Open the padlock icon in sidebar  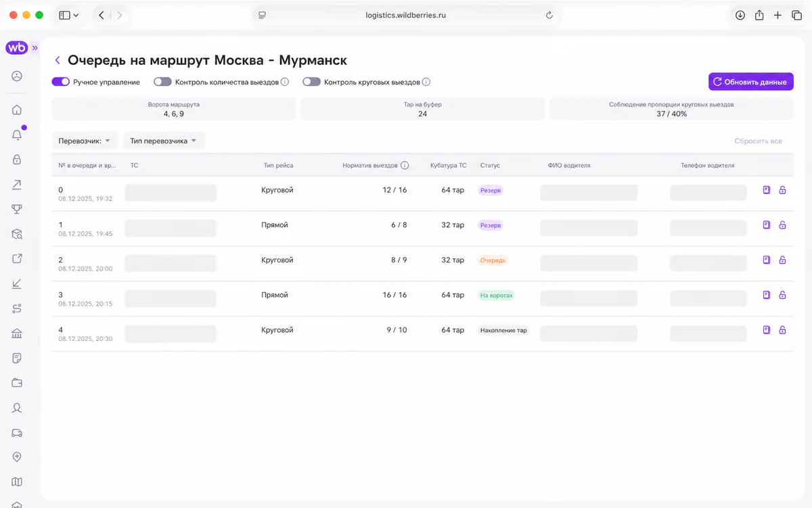click(17, 160)
